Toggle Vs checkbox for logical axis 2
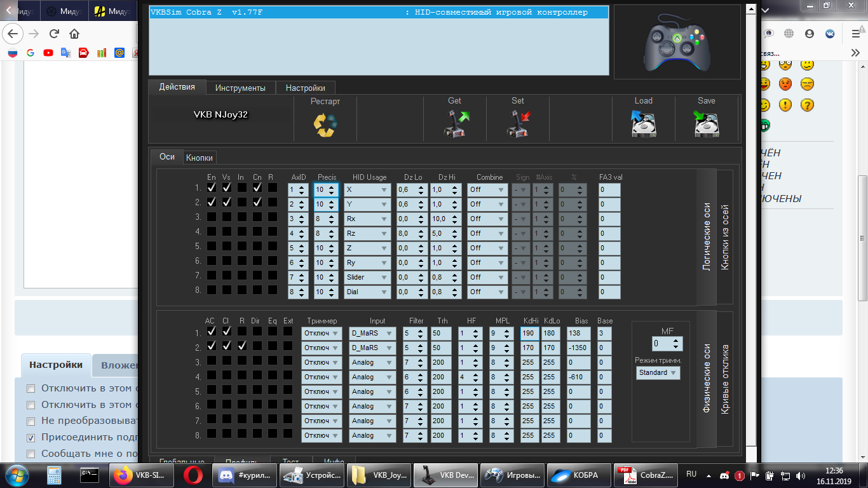The width and height of the screenshot is (868, 488). pos(227,203)
